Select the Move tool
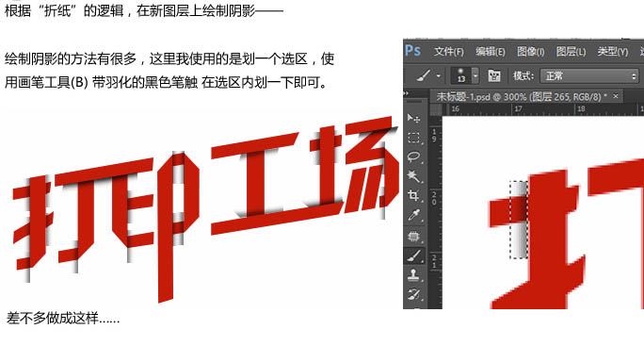Image resolution: width=644 pixels, height=346 pixels. (413, 119)
